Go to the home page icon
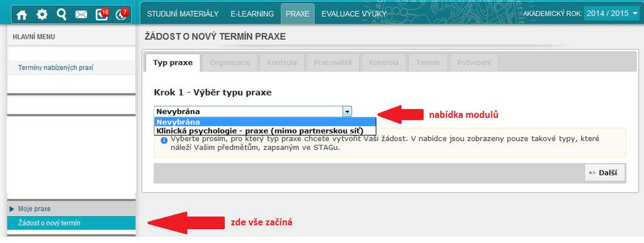 [x=21, y=14]
